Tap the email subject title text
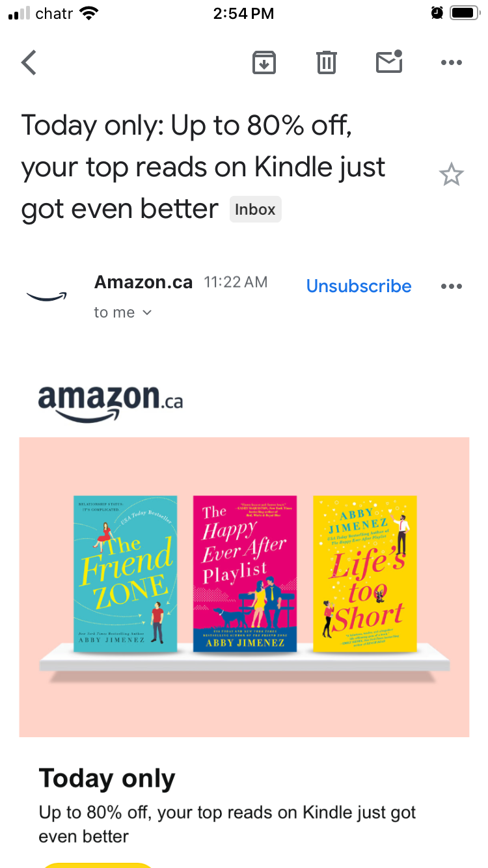 pos(204,167)
